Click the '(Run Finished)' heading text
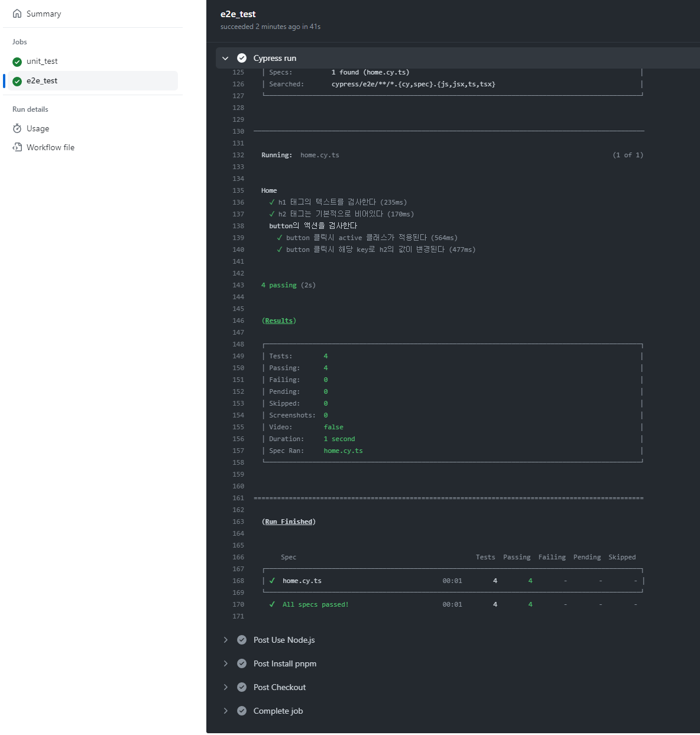700x735 pixels. [x=289, y=522]
